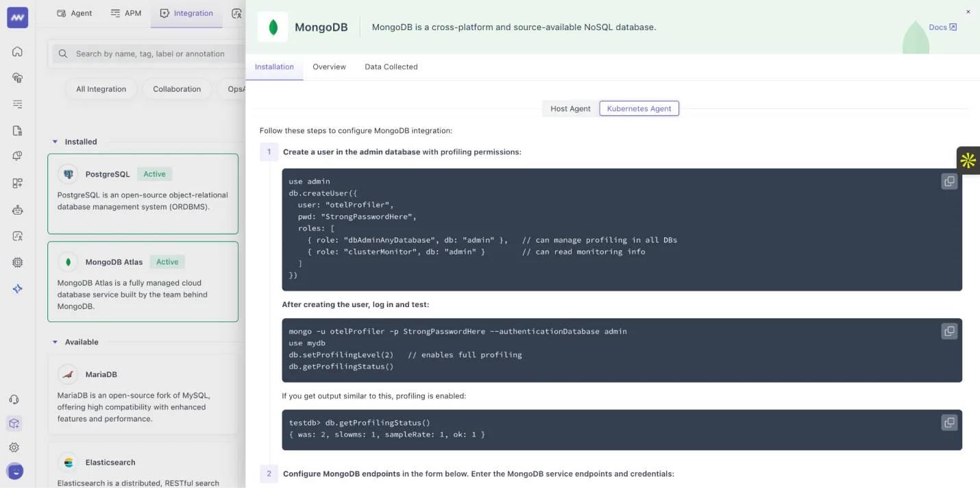Click the 'use admin' code line
This screenshot has height=488, width=980.
click(x=309, y=182)
